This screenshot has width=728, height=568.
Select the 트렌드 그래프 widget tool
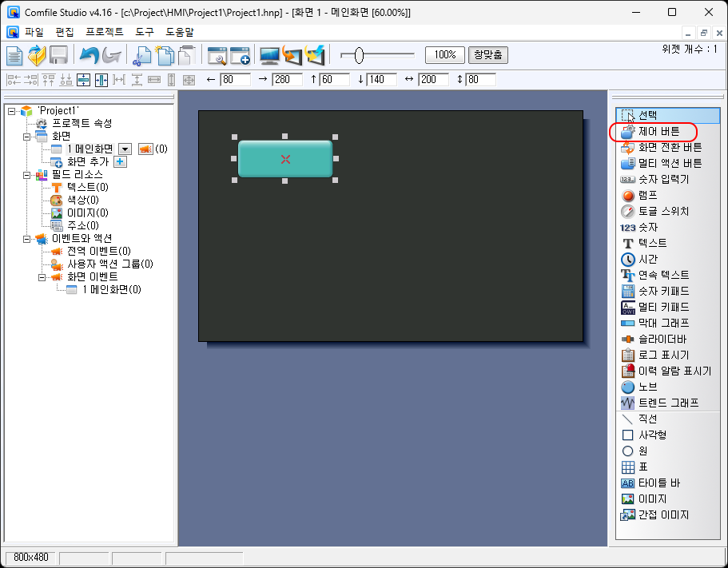tap(668, 403)
